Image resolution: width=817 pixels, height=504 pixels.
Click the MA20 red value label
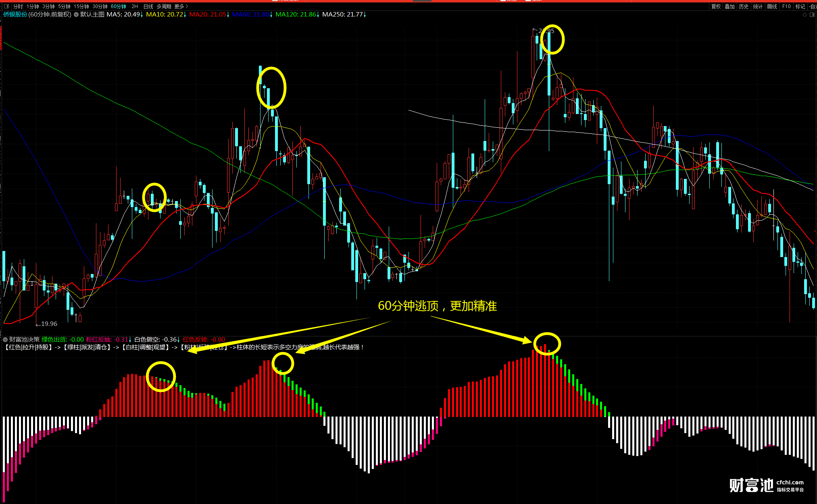coord(208,15)
